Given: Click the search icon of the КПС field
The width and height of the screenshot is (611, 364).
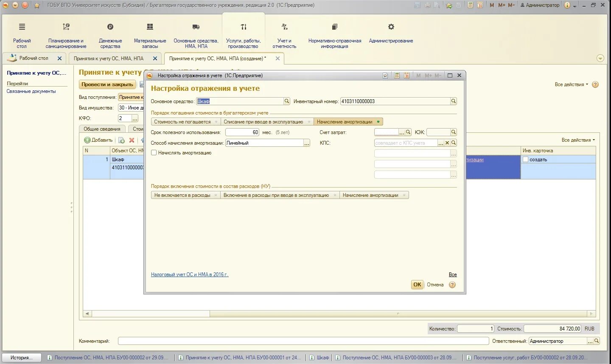Looking at the screenshot, I should click(454, 143).
